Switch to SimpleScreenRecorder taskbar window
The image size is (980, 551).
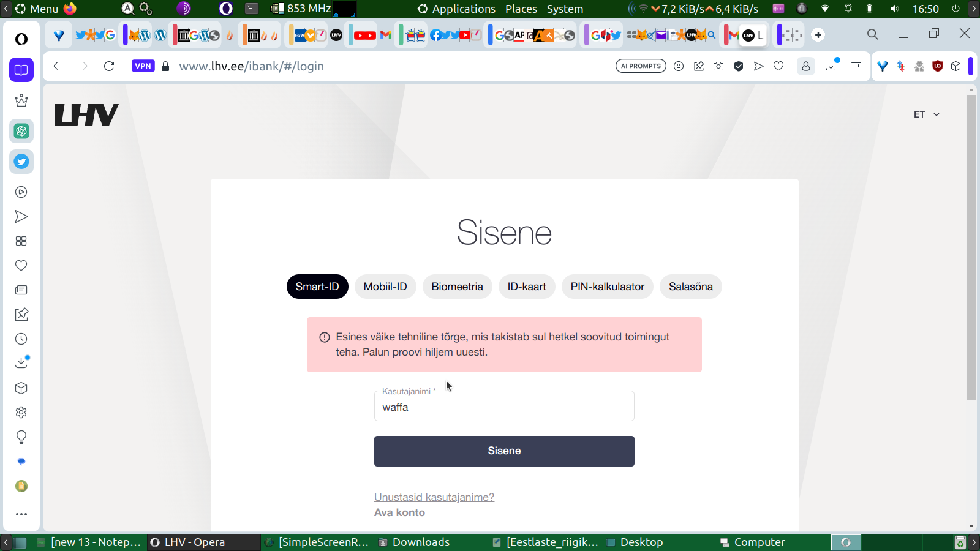point(317,542)
